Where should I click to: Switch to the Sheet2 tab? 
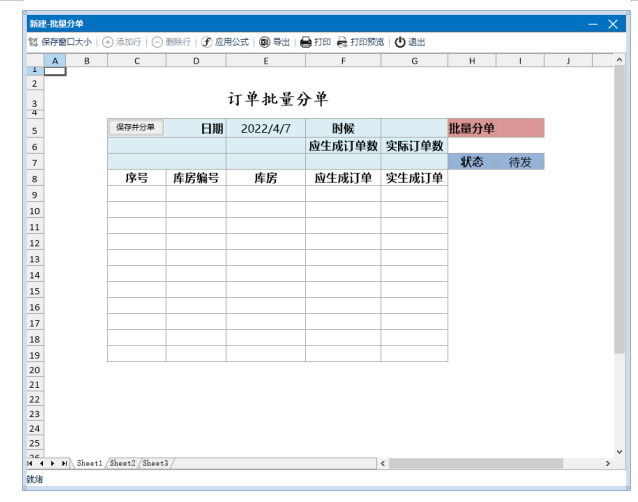click(x=122, y=464)
